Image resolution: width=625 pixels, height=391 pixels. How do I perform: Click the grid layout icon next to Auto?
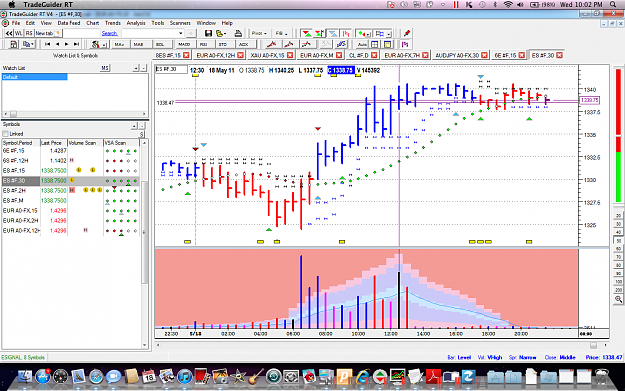[375, 44]
